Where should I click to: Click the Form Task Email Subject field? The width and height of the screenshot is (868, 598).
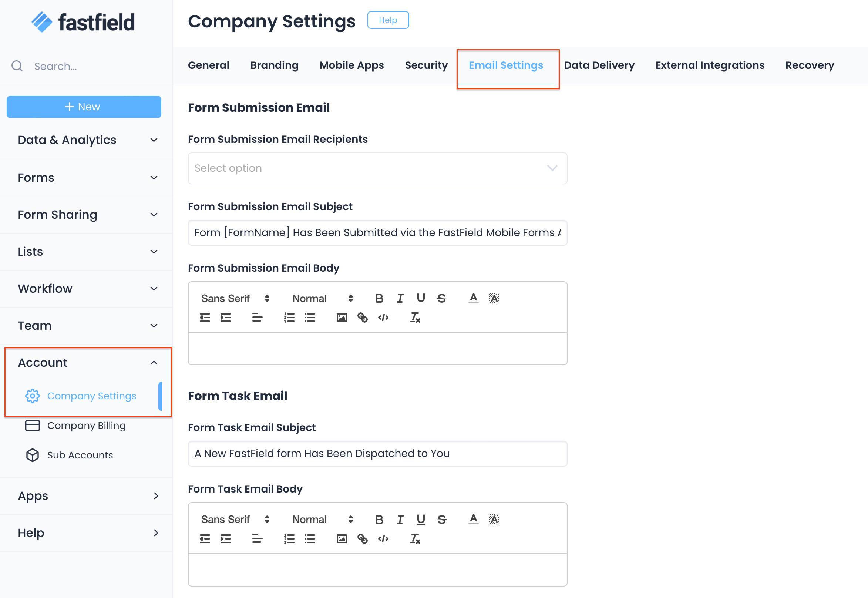point(377,454)
